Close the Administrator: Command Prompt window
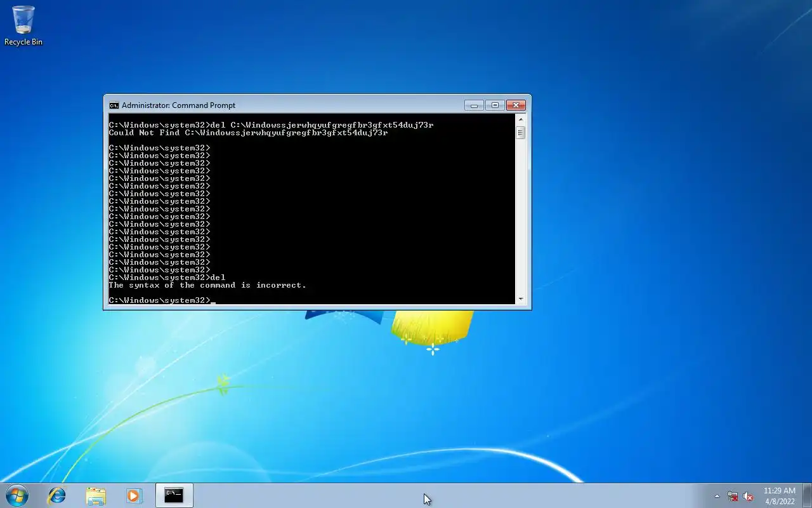This screenshot has width=812, height=508. tap(516, 105)
